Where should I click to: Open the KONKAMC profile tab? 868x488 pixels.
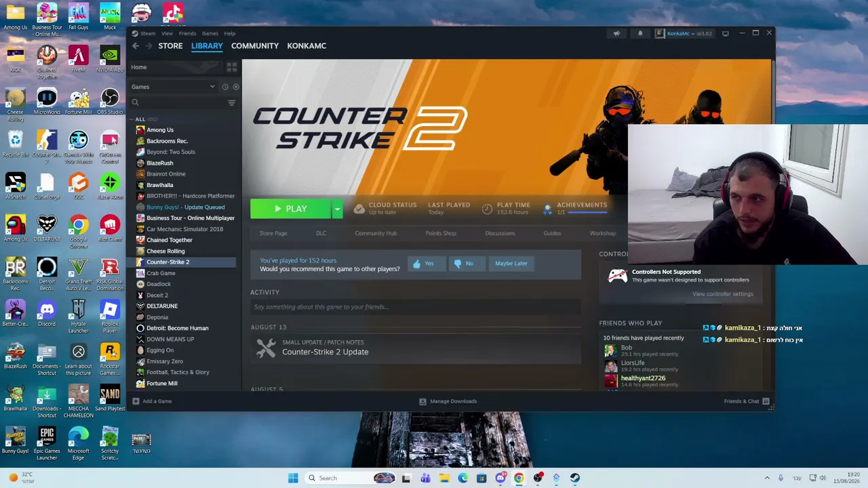(307, 46)
